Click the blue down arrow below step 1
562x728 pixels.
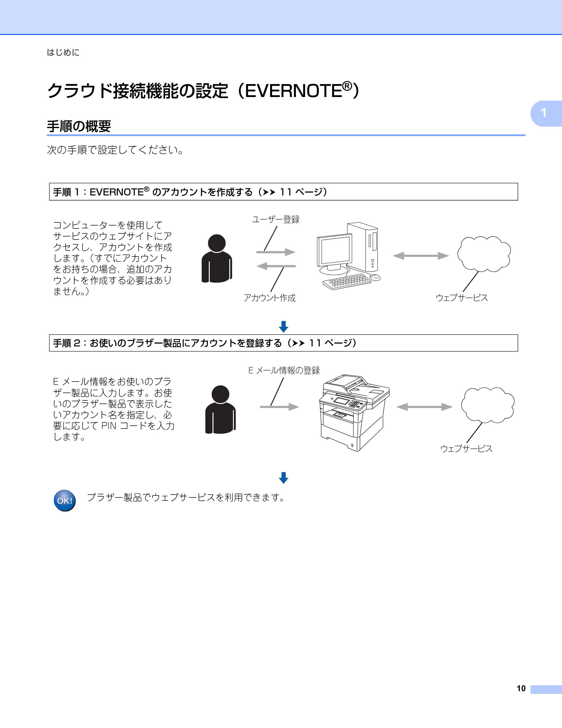(284, 327)
